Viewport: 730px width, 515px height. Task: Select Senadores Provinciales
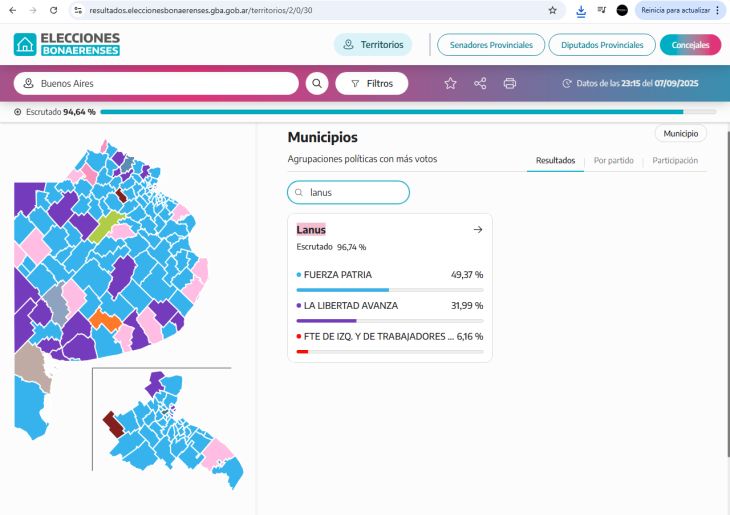point(491,45)
